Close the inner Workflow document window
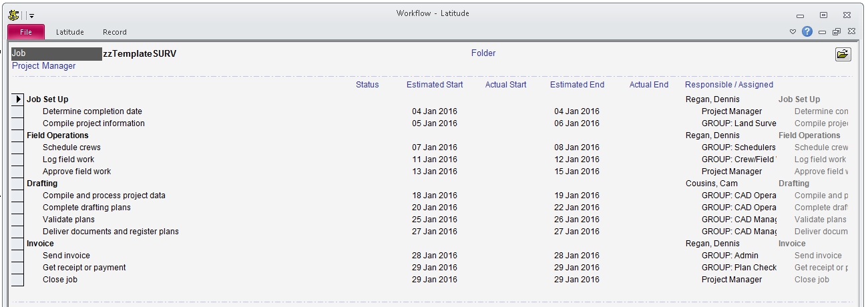This screenshot has width=868, height=307. (851, 32)
